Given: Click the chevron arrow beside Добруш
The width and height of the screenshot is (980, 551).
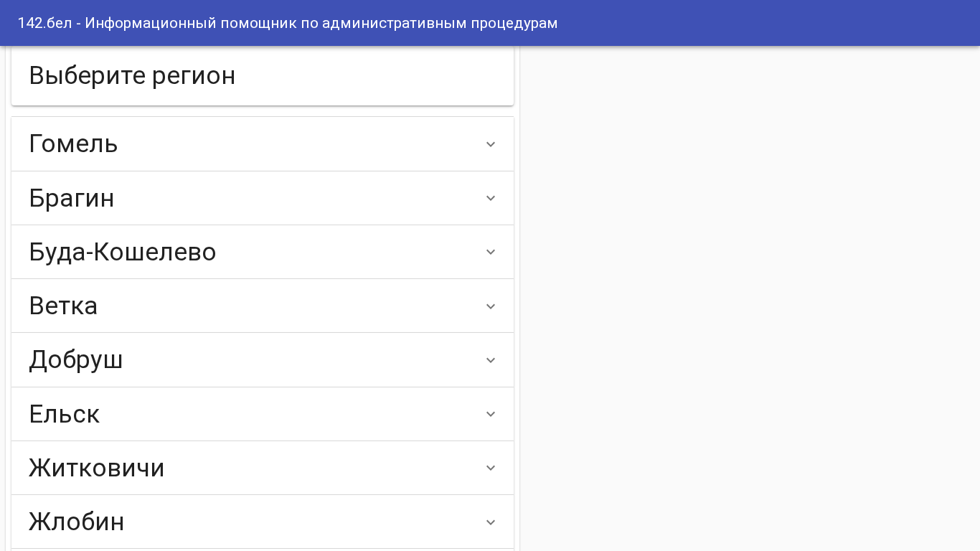Looking at the screenshot, I should [491, 360].
